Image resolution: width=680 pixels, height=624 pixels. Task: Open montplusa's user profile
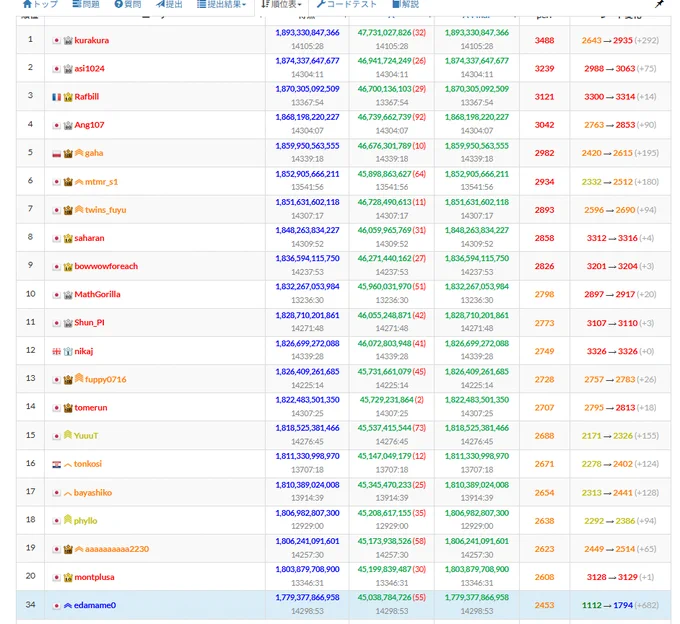click(x=95, y=577)
